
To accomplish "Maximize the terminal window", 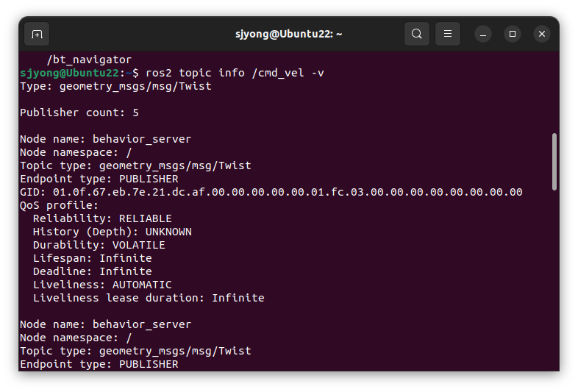I will (x=513, y=35).
